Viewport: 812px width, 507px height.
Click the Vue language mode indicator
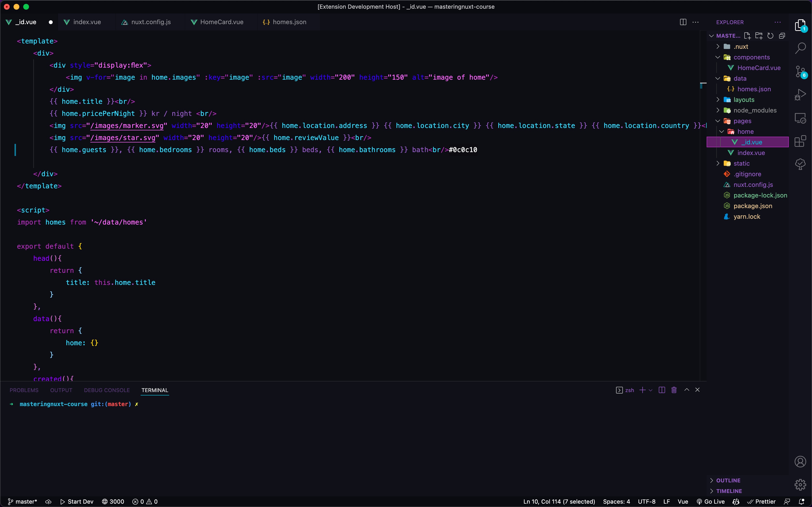[682, 502]
